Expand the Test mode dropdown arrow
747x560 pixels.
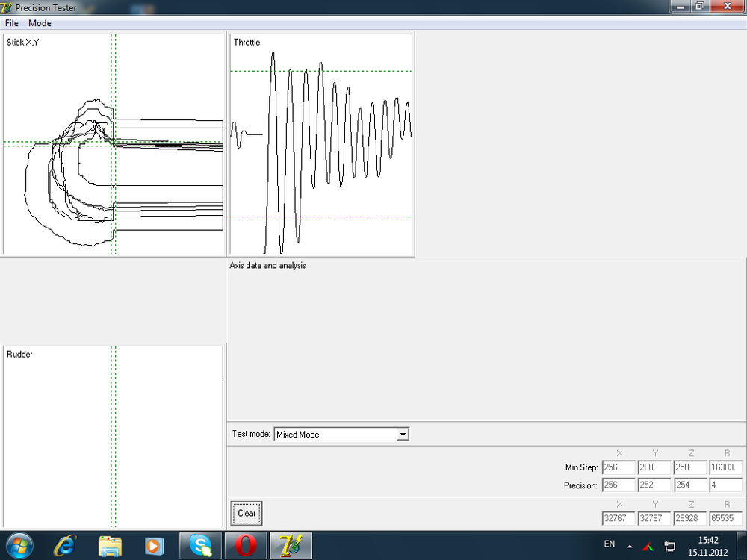403,435
